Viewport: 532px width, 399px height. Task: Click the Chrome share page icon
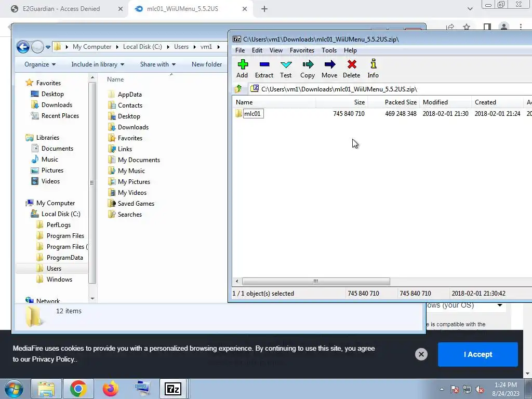[x=450, y=27]
